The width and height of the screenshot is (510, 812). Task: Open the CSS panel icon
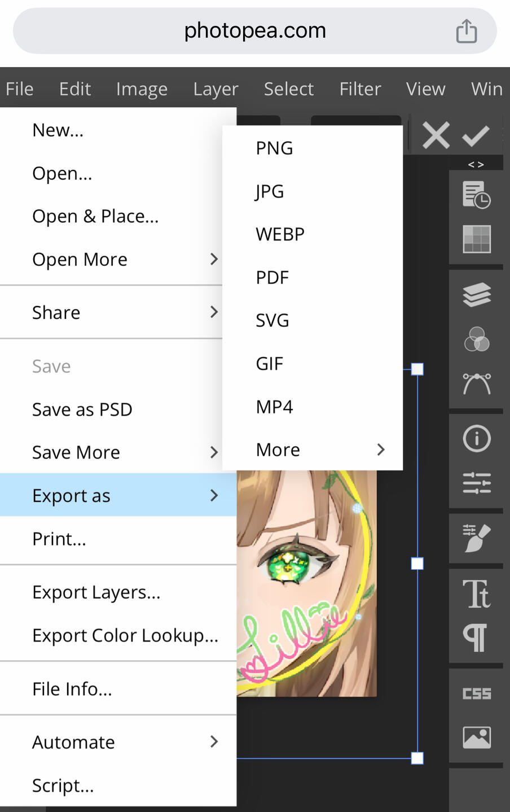click(x=477, y=693)
